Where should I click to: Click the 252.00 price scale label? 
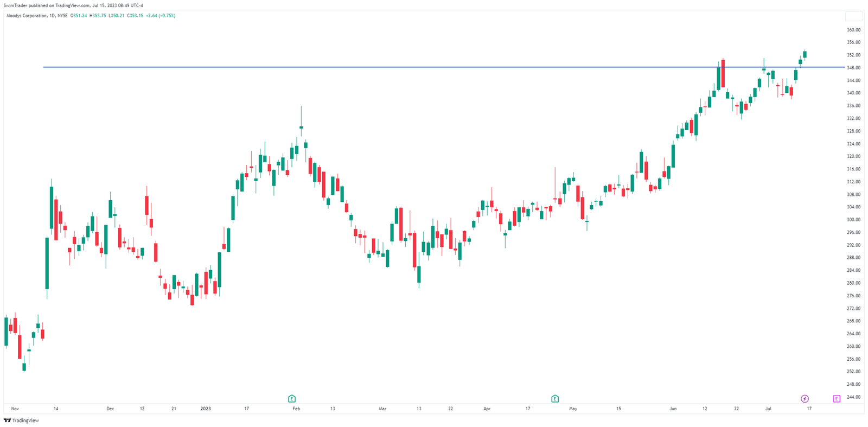(x=853, y=372)
